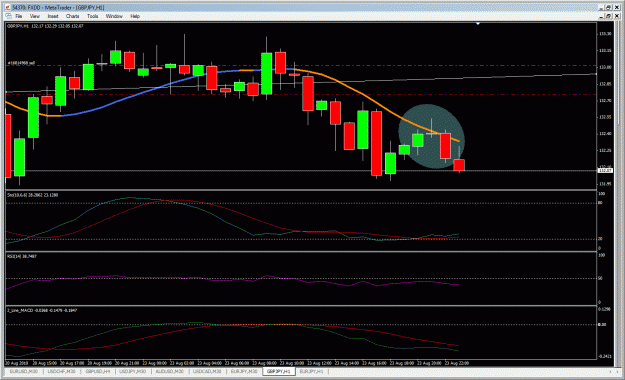
Task: Select the active GBPJPY,H1 chart tab
Action: click(x=279, y=372)
